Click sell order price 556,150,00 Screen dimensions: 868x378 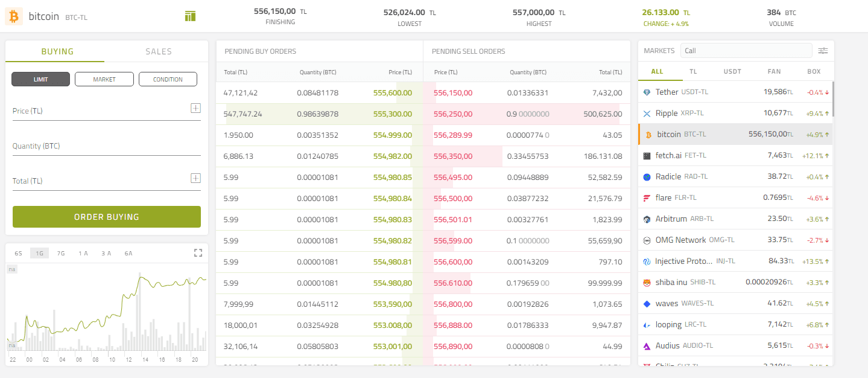coord(453,93)
